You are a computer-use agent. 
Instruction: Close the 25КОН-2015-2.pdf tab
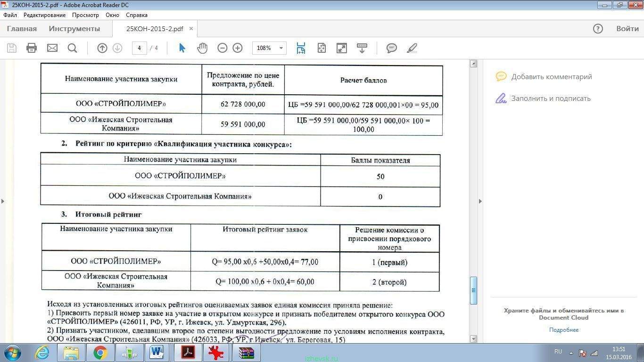(x=191, y=29)
